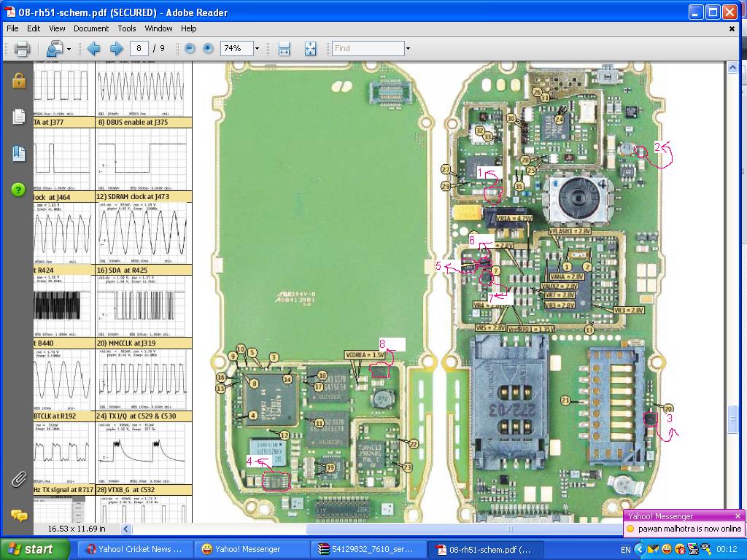The width and height of the screenshot is (747, 560).
Task: Click the '20) MMCCLK at J319' label
Action: pyautogui.click(x=126, y=343)
